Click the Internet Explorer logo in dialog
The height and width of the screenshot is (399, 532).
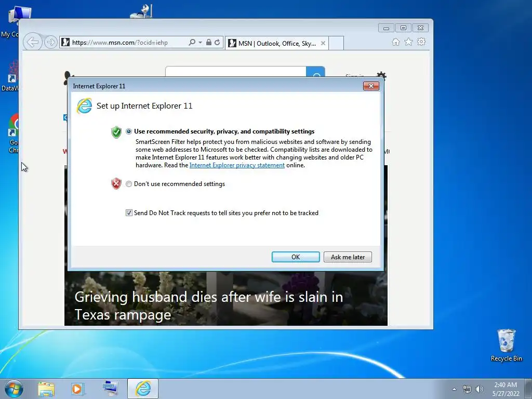tap(84, 106)
